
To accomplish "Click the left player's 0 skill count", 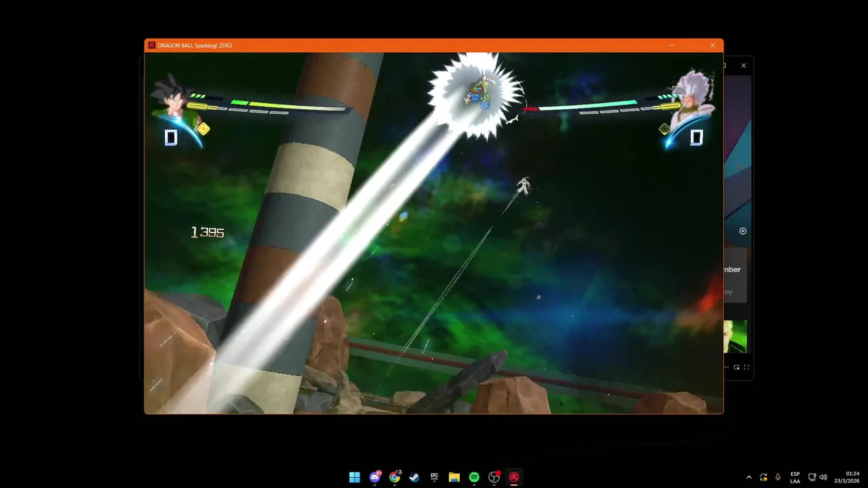I will (x=171, y=138).
